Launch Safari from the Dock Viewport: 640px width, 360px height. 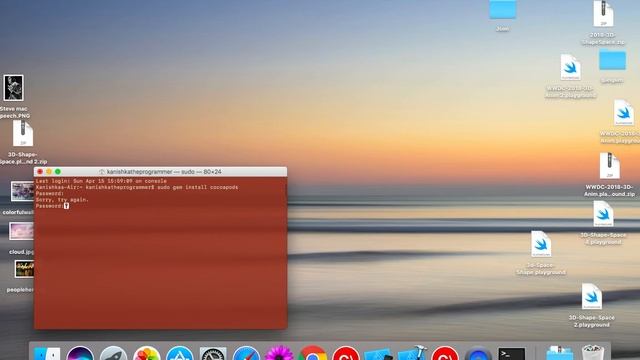click(x=246, y=353)
